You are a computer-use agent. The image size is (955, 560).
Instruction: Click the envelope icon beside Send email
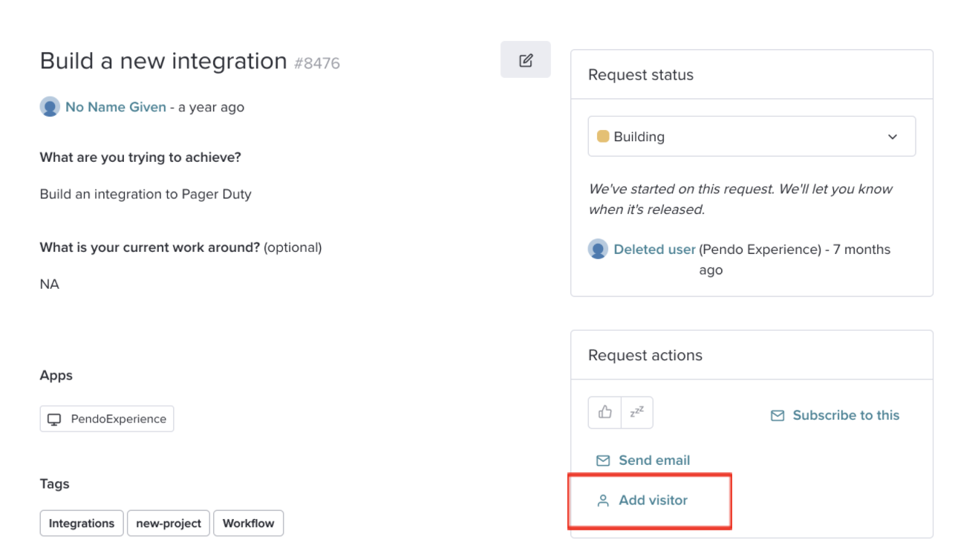(603, 461)
